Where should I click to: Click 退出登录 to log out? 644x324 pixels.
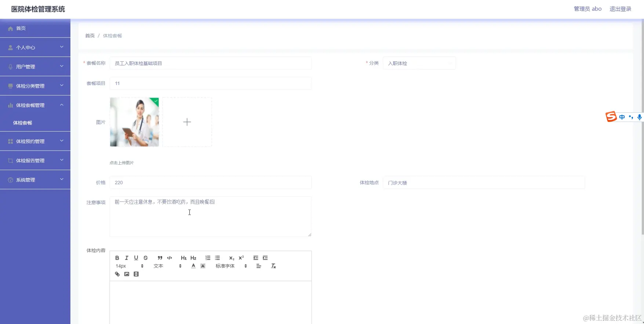[621, 9]
